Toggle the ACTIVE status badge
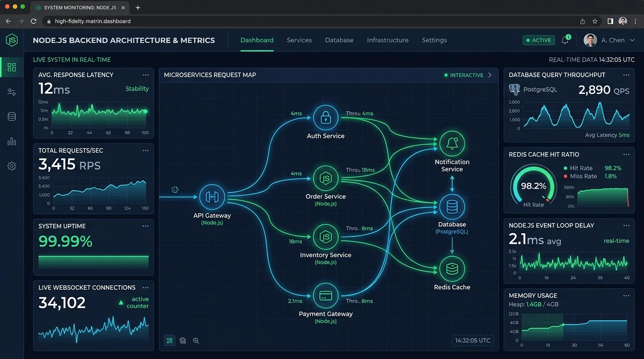Viewport: 644px width, 359px height. pyautogui.click(x=539, y=40)
